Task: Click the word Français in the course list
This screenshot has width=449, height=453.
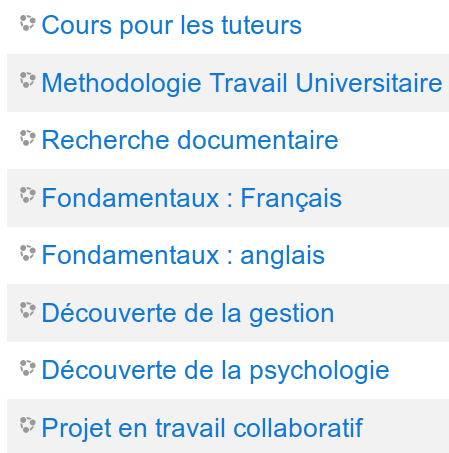Action: (x=291, y=198)
